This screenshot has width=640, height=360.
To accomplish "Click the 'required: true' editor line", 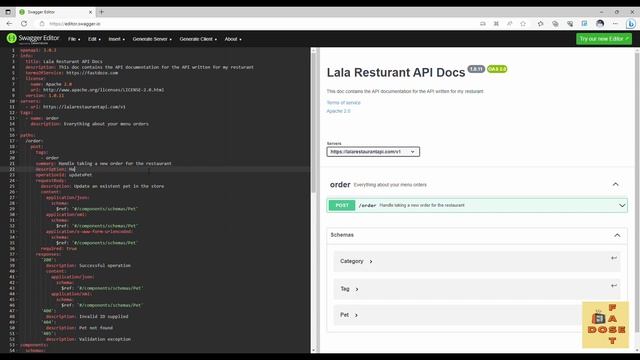I will click(x=58, y=248).
